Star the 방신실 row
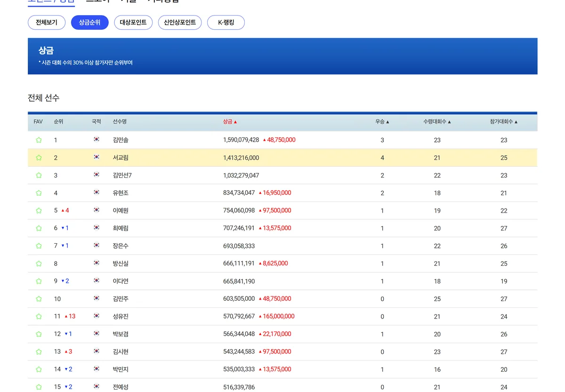 tap(39, 264)
